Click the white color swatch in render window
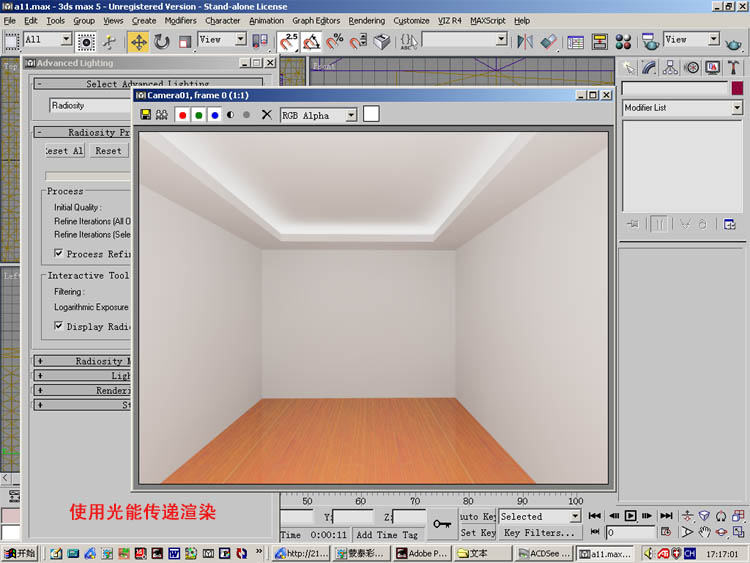Viewport: 750px width, 563px height. click(x=371, y=114)
